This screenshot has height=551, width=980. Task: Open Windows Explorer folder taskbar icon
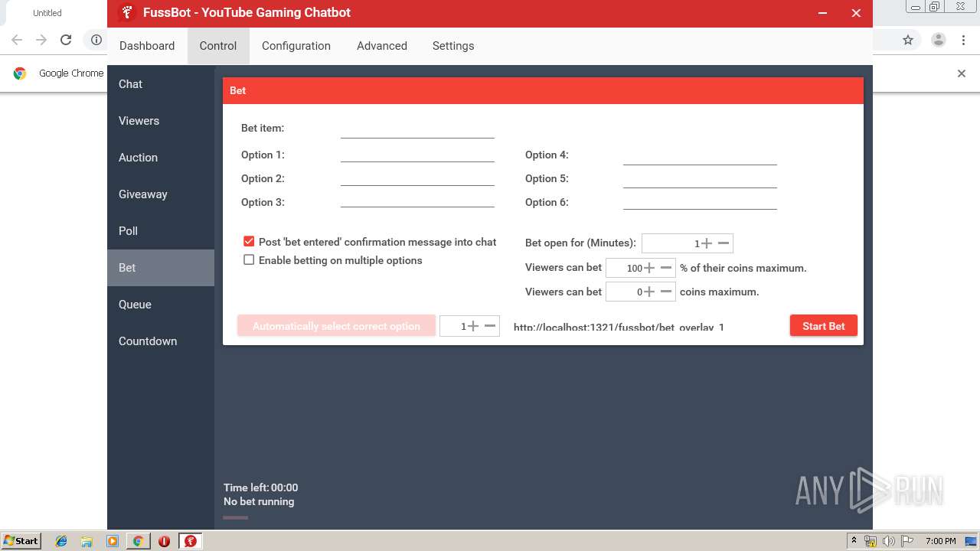87,541
